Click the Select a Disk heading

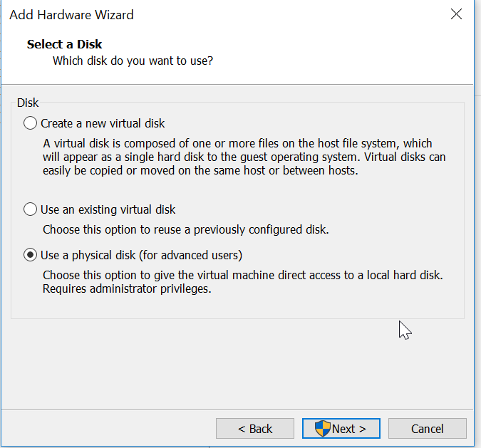[65, 44]
